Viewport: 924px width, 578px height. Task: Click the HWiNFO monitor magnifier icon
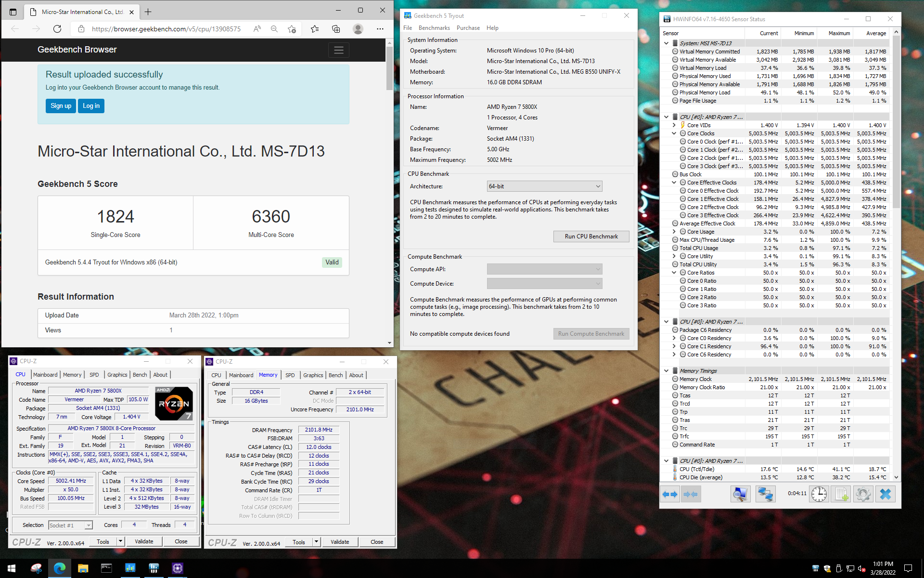[x=740, y=494]
